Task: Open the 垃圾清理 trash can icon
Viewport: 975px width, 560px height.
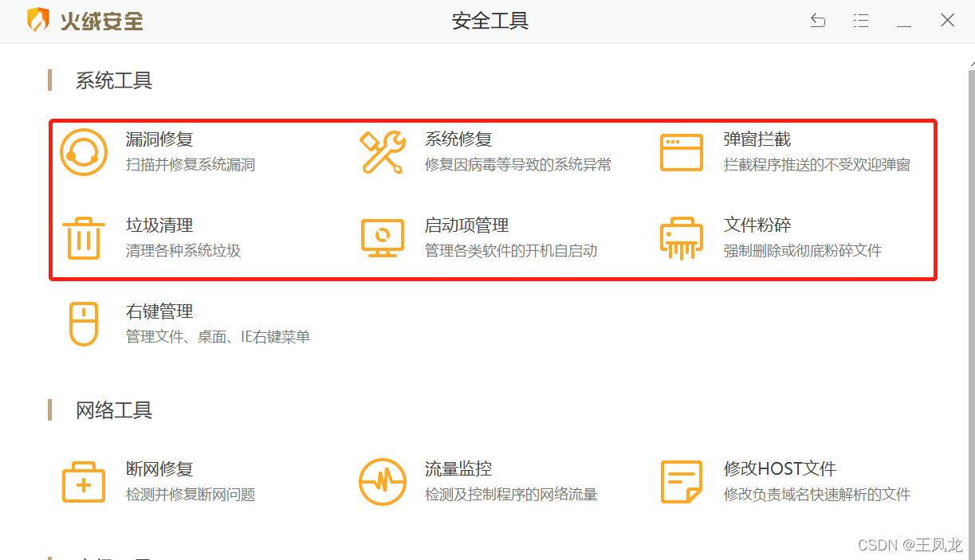Action: 84,238
